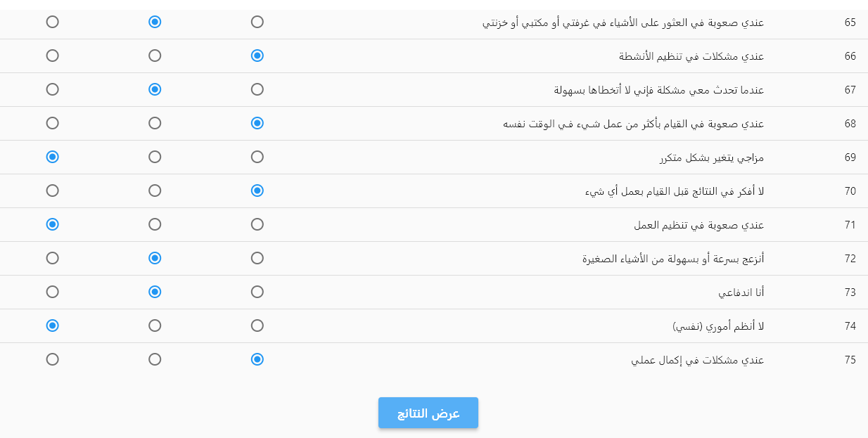
Task: Select the leftmost radio for question 65
Action: pyautogui.click(x=52, y=22)
